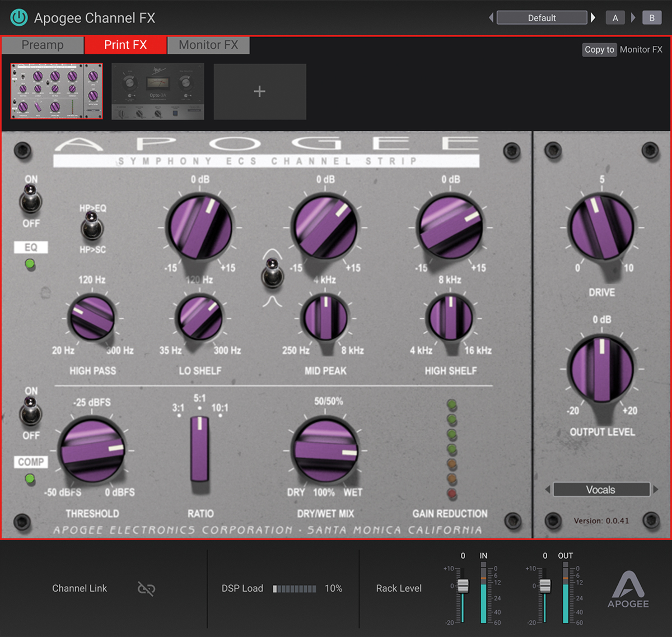Toggle the Apogee Channel FX power icon
672x637 pixels.
click(19, 17)
